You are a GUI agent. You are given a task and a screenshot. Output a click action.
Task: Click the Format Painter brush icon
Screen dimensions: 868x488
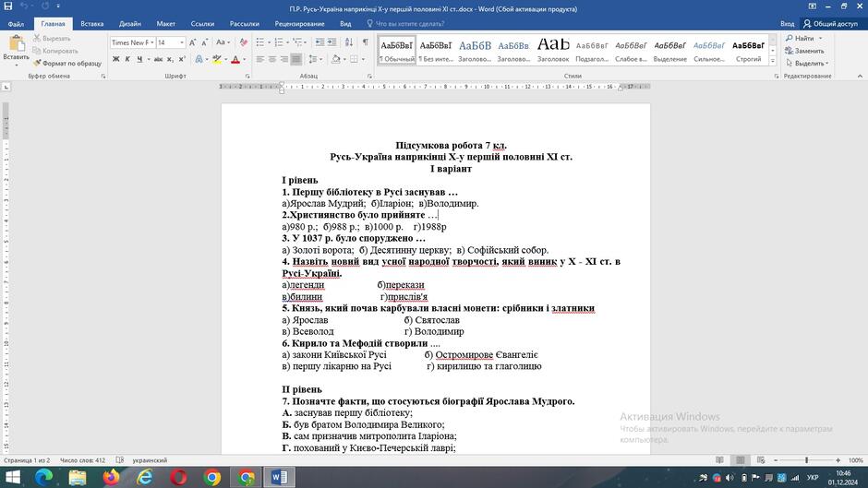point(37,63)
